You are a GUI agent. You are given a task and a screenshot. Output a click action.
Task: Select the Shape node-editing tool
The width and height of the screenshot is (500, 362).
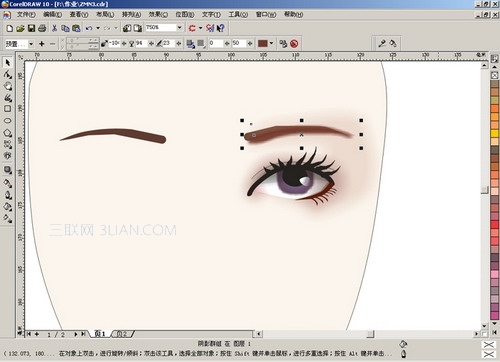(8, 75)
